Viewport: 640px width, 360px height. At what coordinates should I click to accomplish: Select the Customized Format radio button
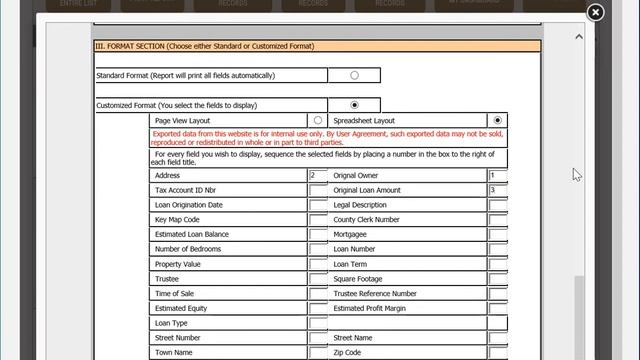coord(354,105)
